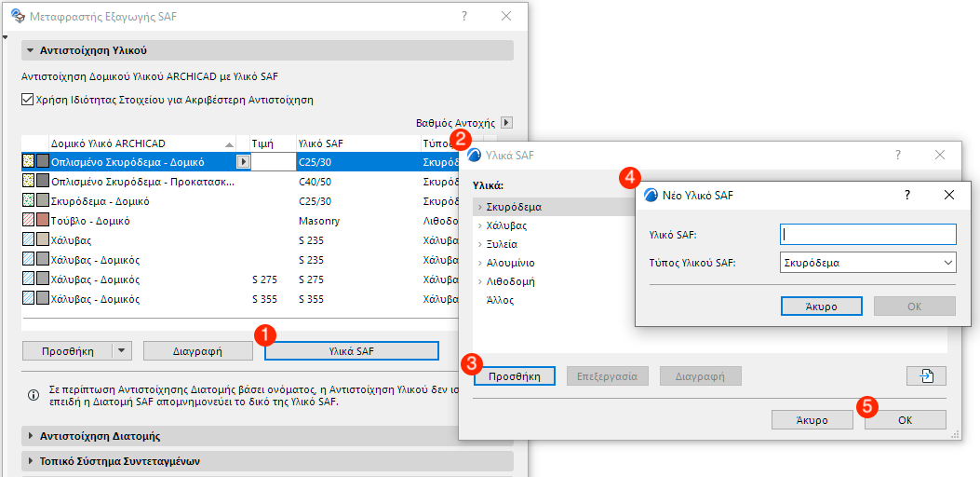Open arrow flyout on Οπλισμένο Σκυρόδεμα - Δομικό row
This screenshot has height=477, width=980.
coord(244,161)
